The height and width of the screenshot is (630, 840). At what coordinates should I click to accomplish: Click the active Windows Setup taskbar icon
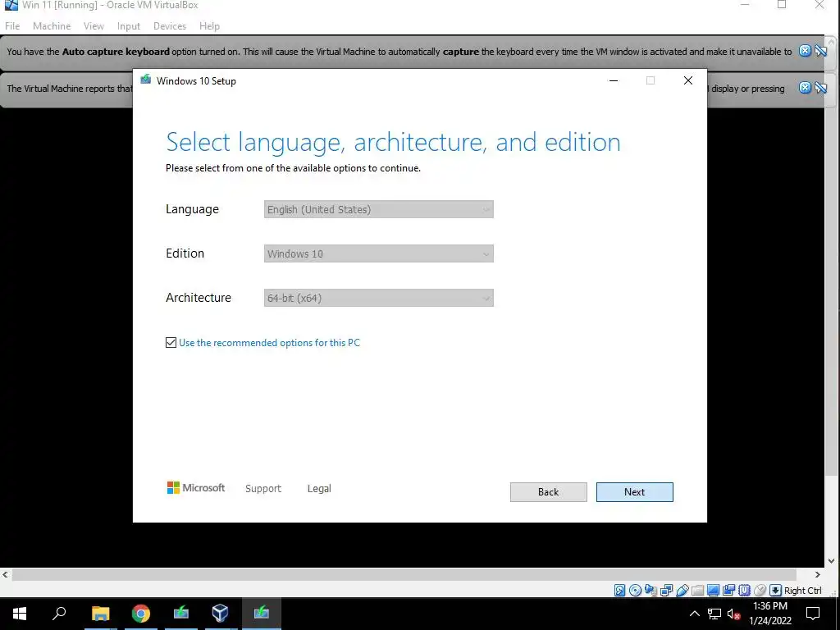[261, 614]
